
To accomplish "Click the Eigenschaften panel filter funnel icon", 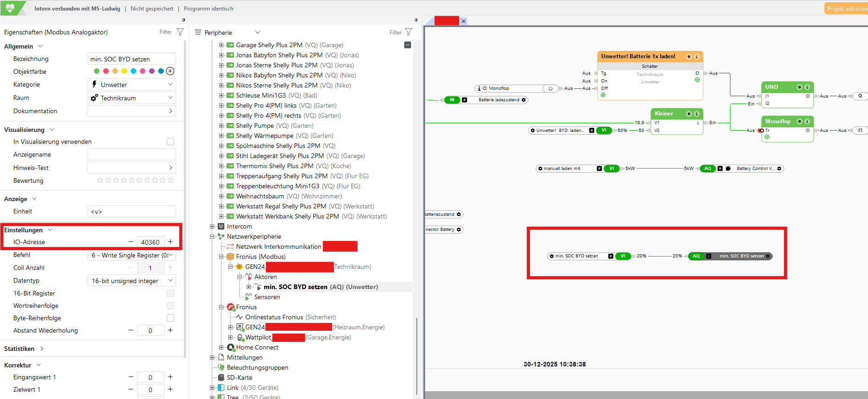I will coord(180,32).
